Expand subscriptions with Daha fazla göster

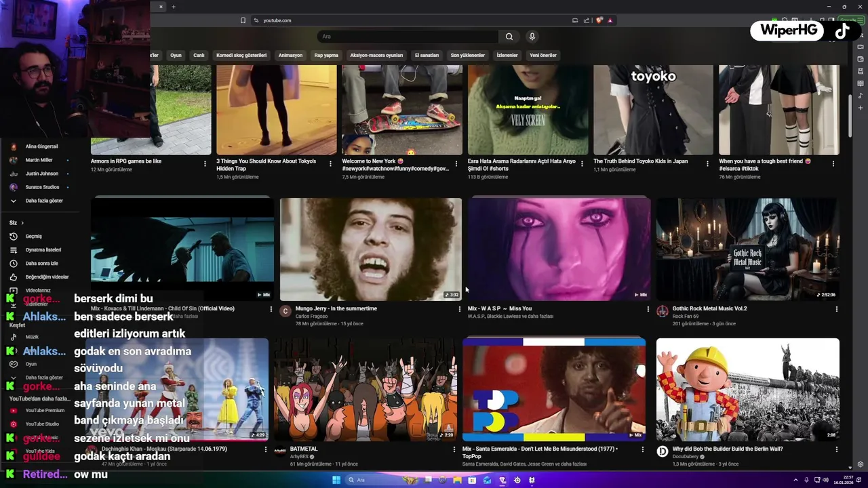coord(43,201)
